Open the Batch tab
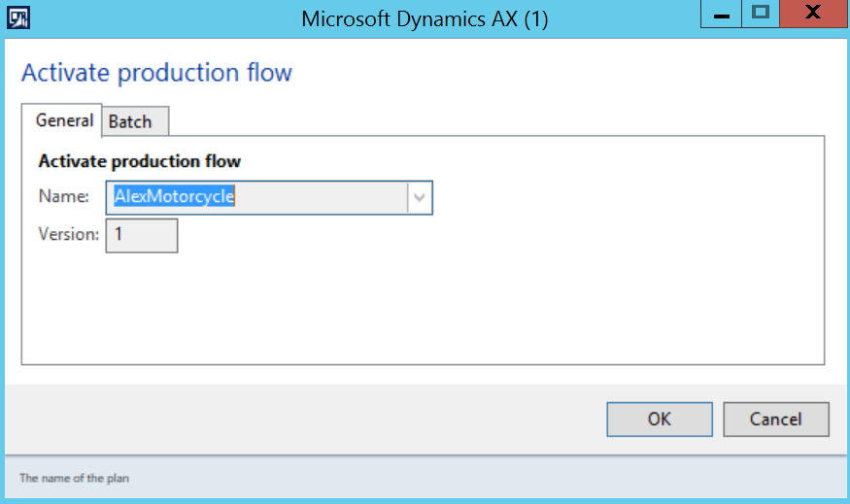 (x=130, y=121)
